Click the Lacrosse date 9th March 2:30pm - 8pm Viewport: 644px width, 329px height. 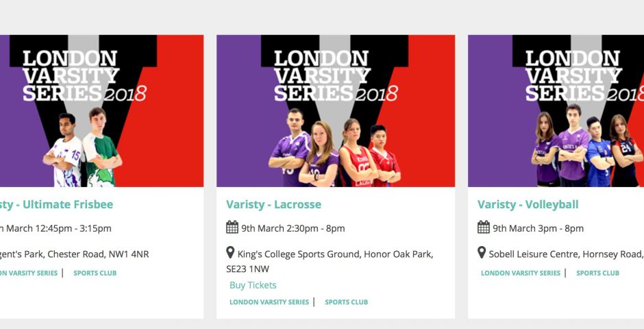(x=293, y=228)
